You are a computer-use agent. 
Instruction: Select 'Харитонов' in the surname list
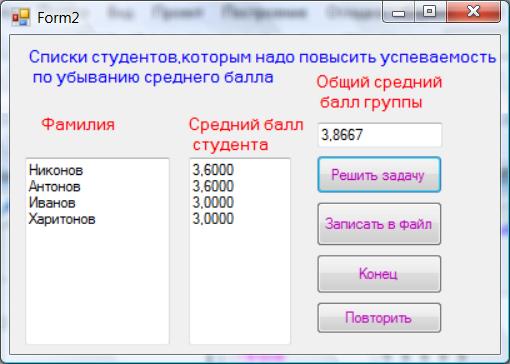coord(62,219)
